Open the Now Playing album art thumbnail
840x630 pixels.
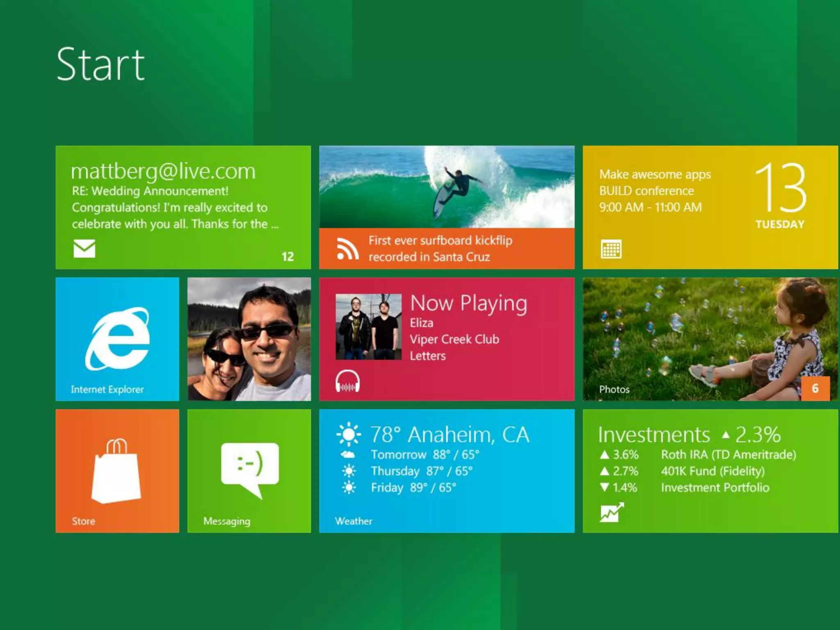pos(368,326)
